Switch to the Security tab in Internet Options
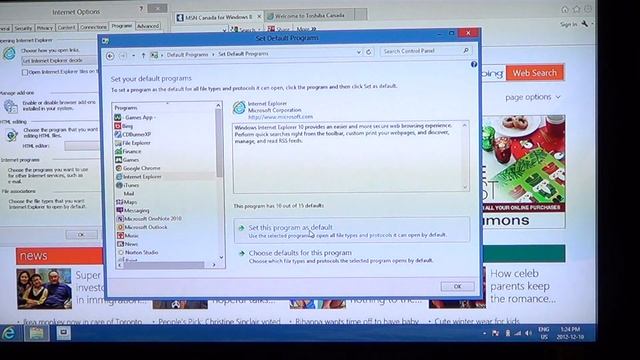 click(23, 28)
